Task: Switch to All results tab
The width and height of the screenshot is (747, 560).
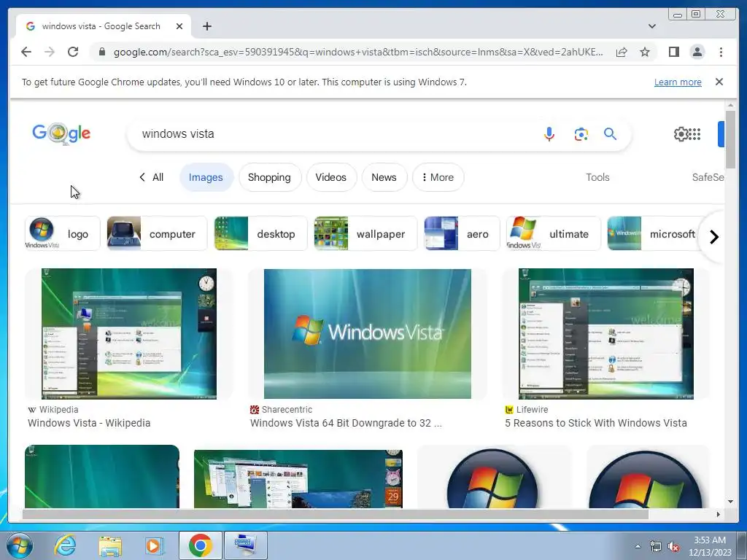Action: (152, 177)
